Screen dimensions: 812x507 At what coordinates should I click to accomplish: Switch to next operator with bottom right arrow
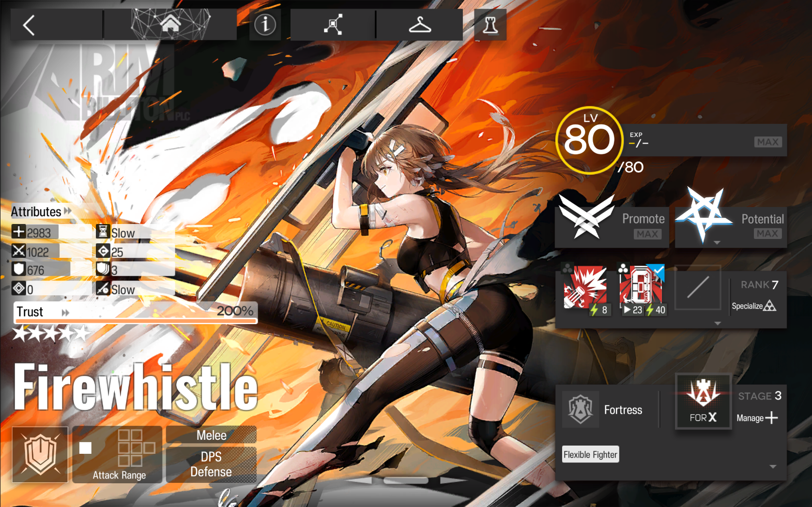(x=452, y=480)
